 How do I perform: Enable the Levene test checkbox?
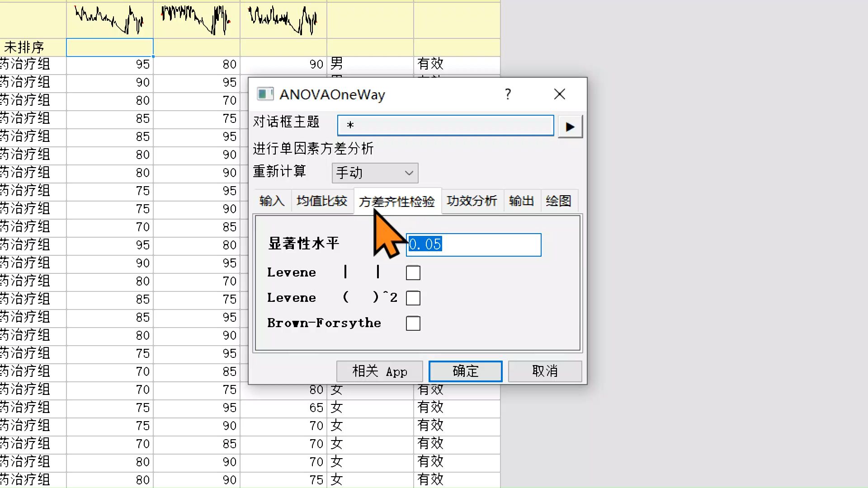coord(413,272)
